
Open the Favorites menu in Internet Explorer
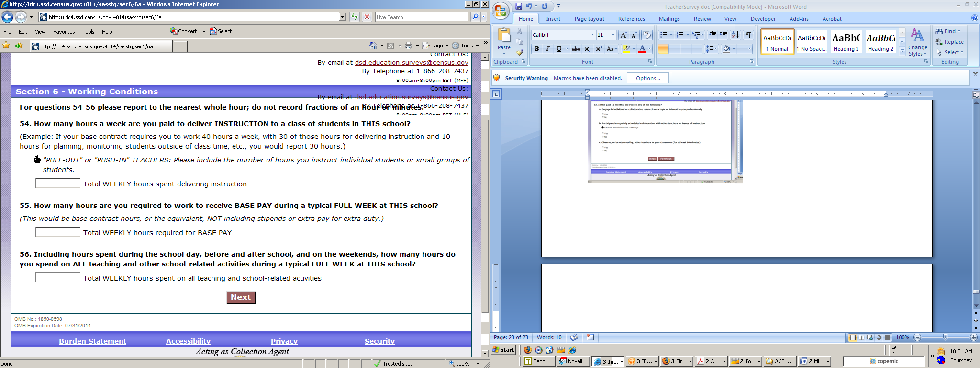point(64,32)
